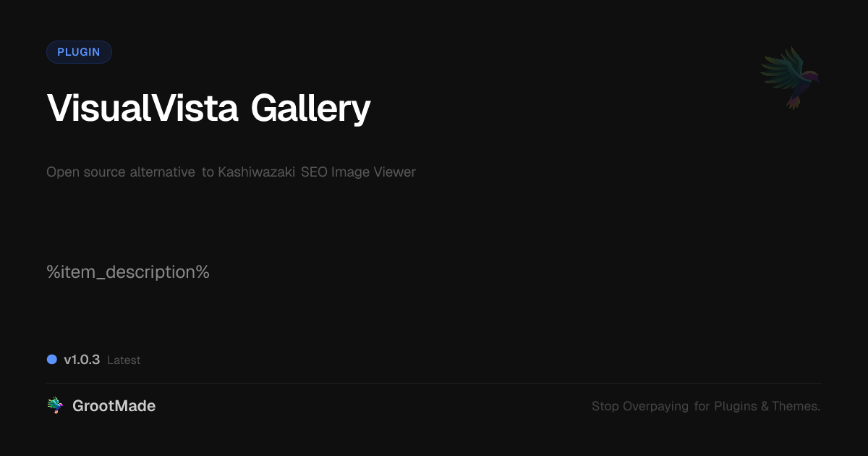Click the Latest release label
The width and height of the screenshot is (868, 456).
click(x=124, y=360)
